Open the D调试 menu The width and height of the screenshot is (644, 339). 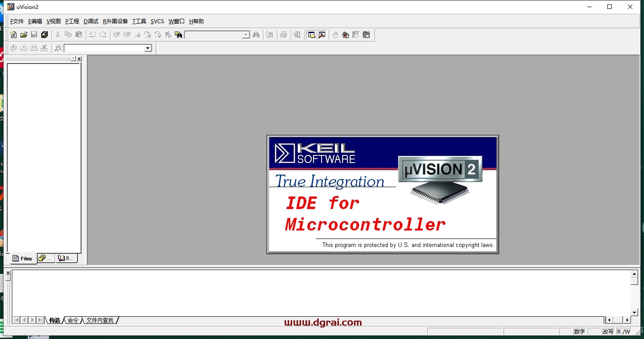pos(91,21)
